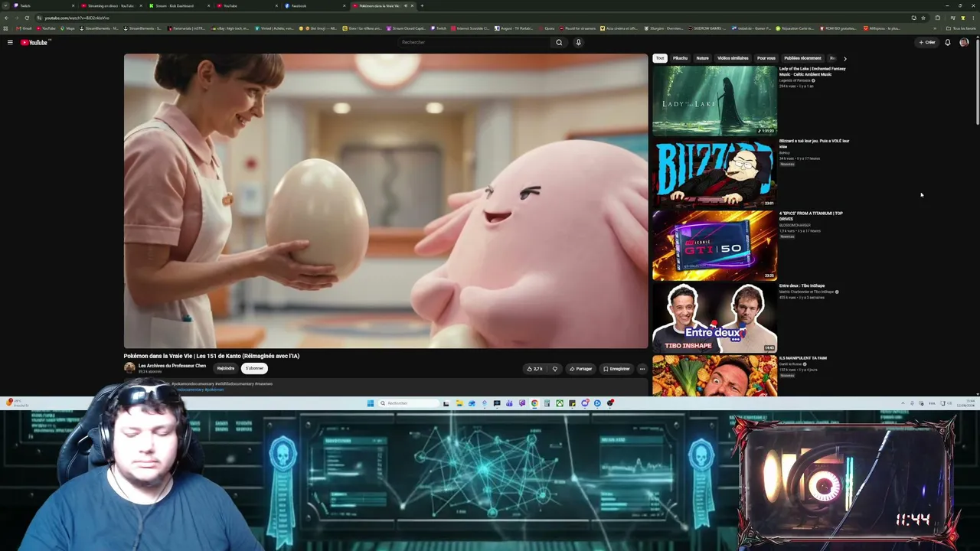Select the 'Pour vous' filter chip
Screen dimensions: 980x551
point(766,58)
